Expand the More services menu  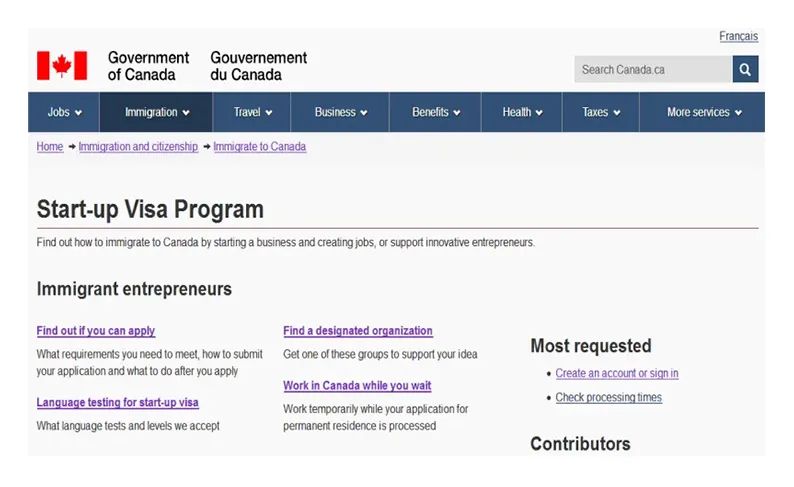(x=703, y=112)
